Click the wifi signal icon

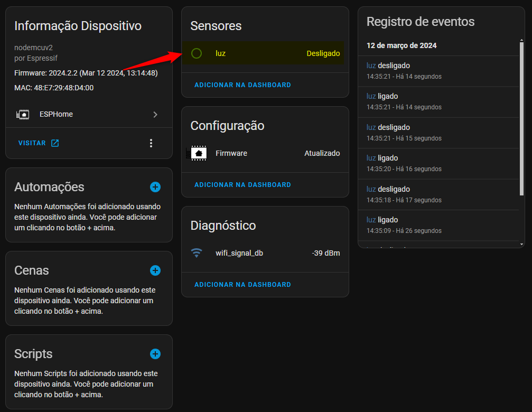click(197, 253)
